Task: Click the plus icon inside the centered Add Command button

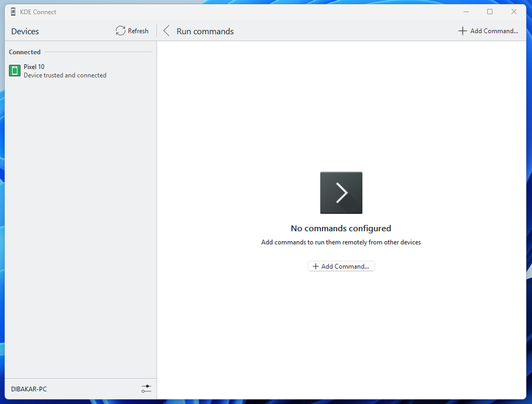Action: pos(315,266)
